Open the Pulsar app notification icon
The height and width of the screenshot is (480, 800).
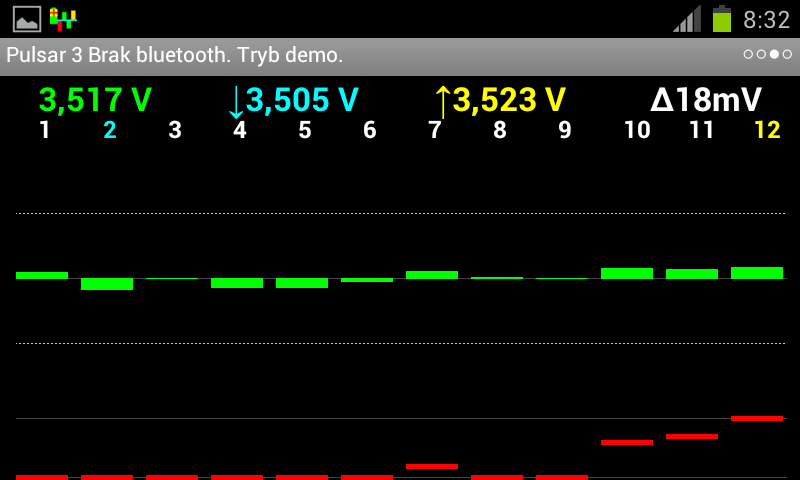(63, 19)
